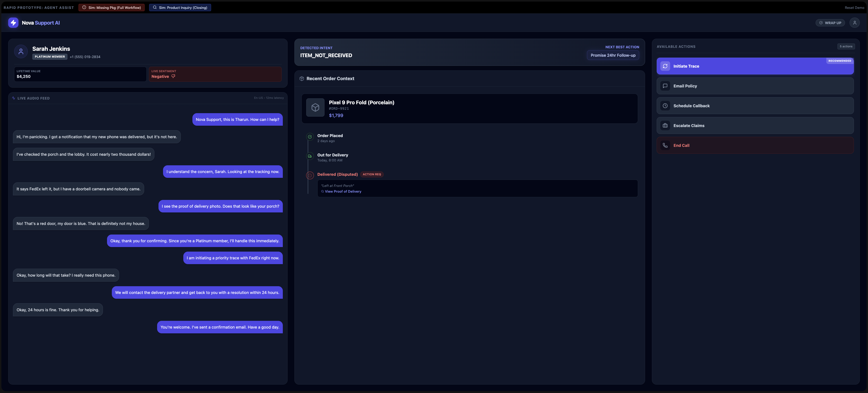Click Reset Demo in the top bar
868x393 pixels.
[x=854, y=8]
